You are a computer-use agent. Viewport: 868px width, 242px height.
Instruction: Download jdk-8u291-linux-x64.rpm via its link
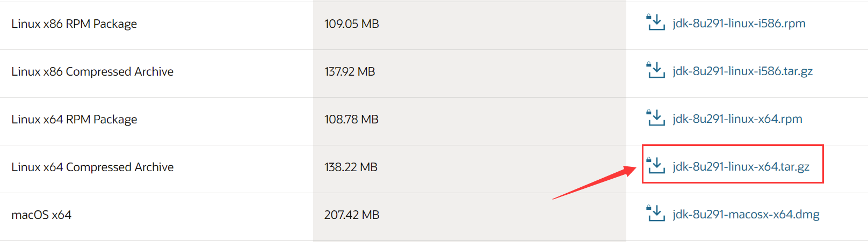click(737, 119)
